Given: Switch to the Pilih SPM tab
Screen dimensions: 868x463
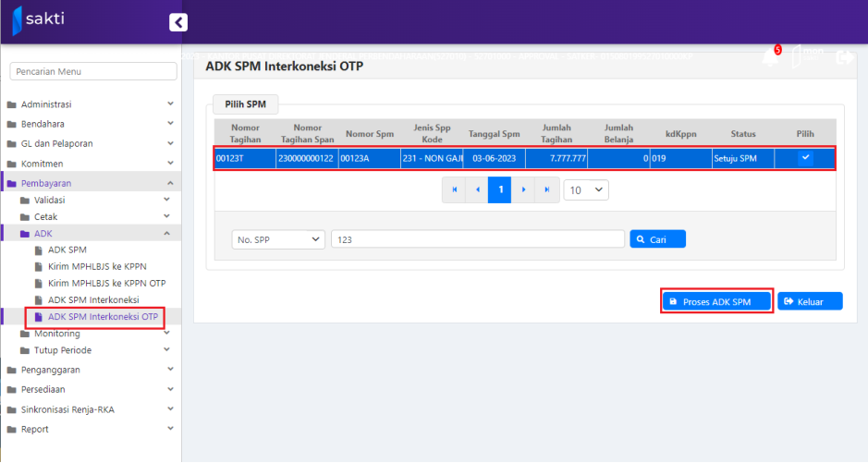Looking at the screenshot, I should (x=245, y=105).
